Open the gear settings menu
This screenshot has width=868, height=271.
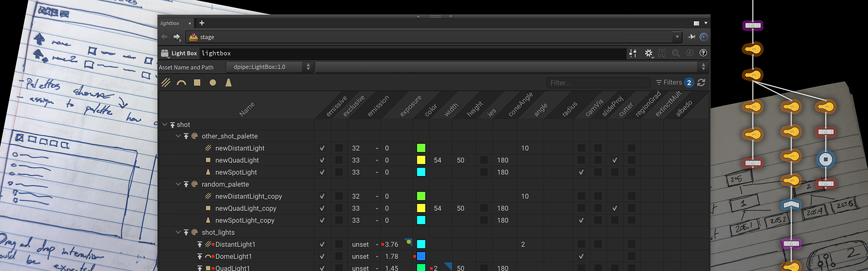[649, 53]
